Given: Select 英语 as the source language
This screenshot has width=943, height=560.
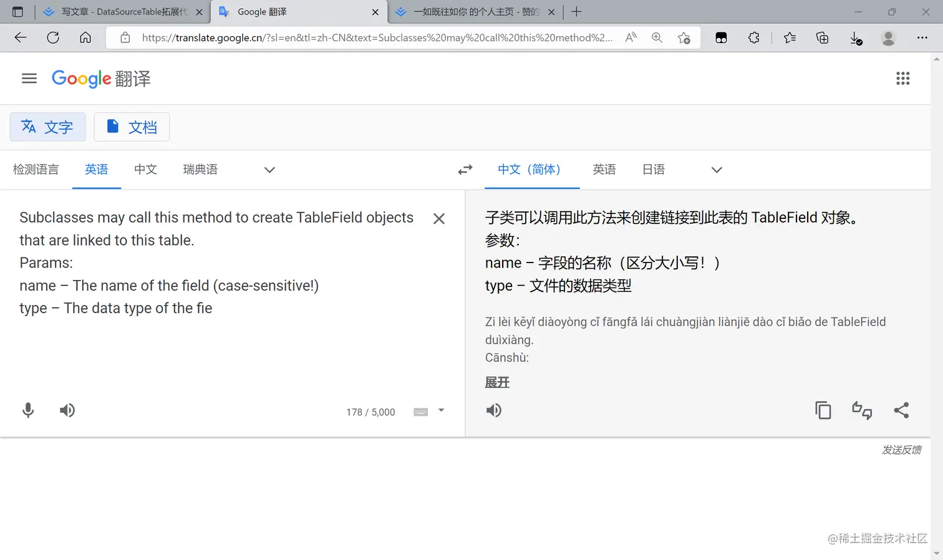Looking at the screenshot, I should click(97, 170).
